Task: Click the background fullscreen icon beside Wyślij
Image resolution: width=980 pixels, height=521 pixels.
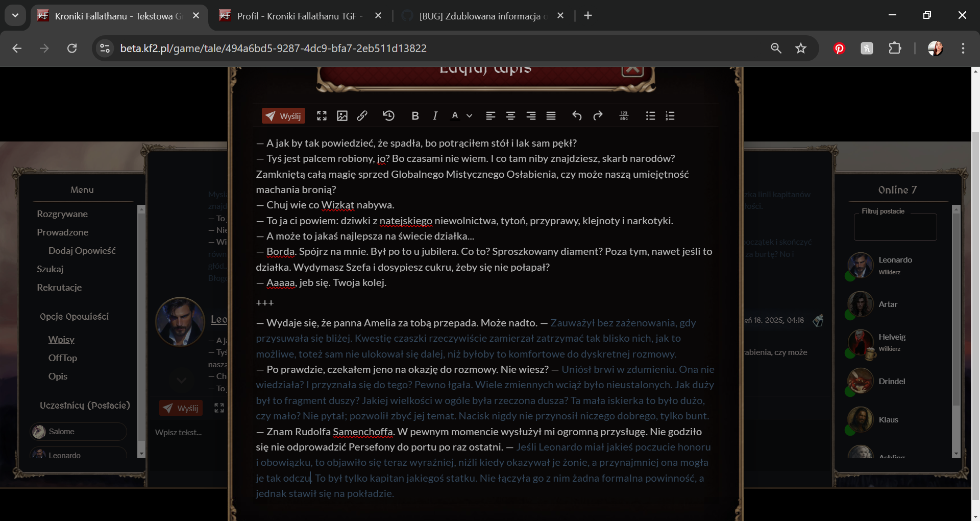Action: 219,408
